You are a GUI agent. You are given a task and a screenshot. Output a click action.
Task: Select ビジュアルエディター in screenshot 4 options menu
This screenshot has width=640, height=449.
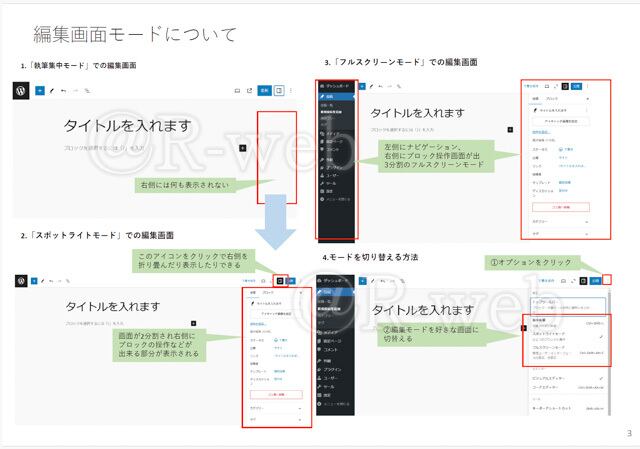568,378
